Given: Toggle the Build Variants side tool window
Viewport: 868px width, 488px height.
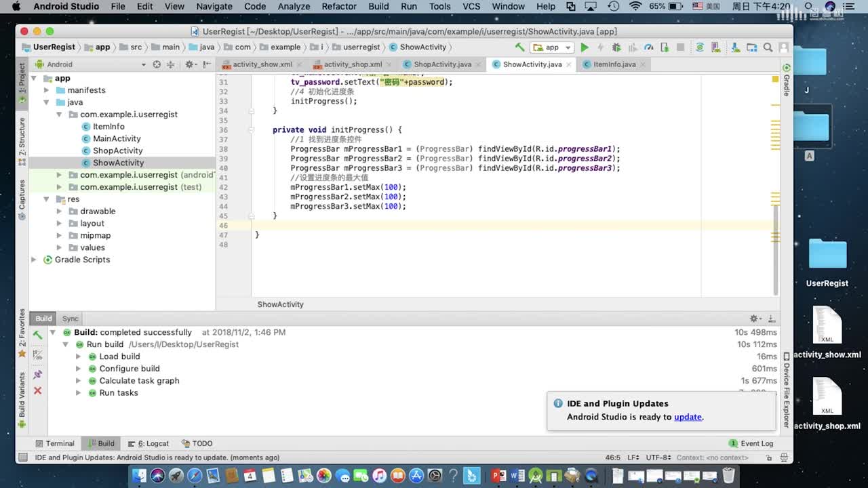Looking at the screenshot, I should point(22,399).
